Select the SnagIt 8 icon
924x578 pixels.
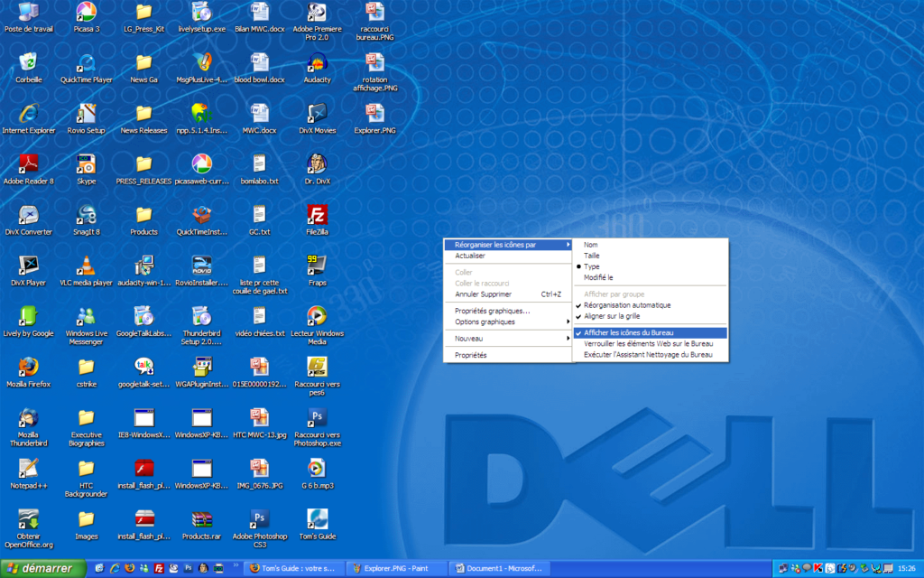[x=86, y=220]
